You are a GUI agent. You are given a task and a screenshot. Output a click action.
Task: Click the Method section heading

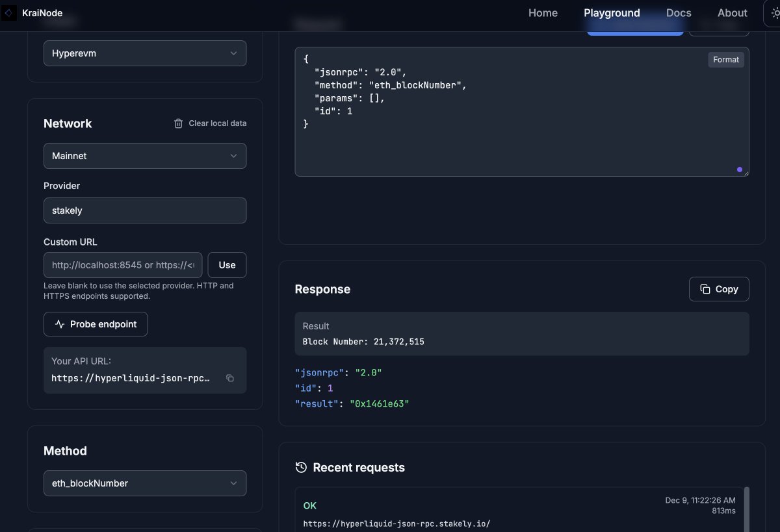click(65, 451)
